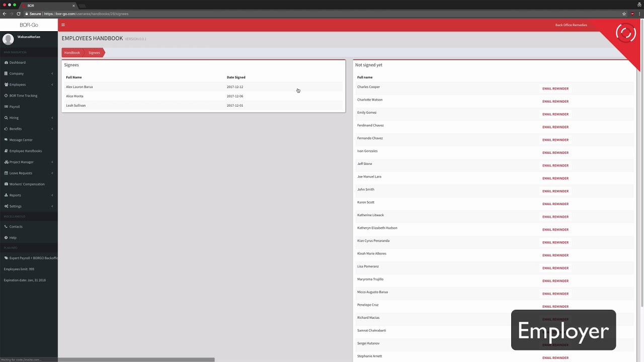The height and width of the screenshot is (362, 644).
Task: Send email reminder to Karen Scott
Action: (x=555, y=204)
